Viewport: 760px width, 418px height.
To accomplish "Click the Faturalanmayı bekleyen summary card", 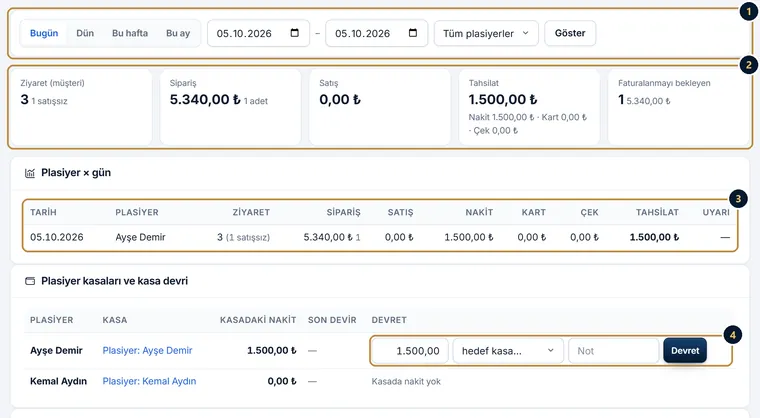I will click(679, 107).
